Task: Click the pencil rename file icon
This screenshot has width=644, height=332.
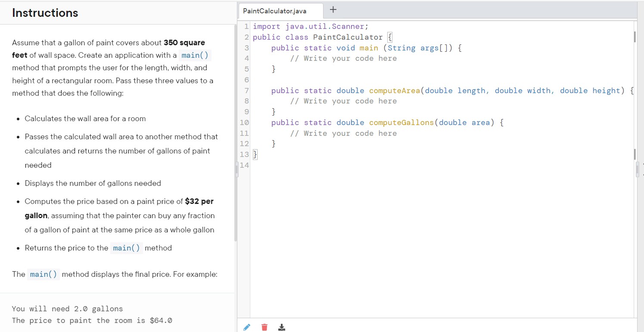Action: tap(246, 327)
